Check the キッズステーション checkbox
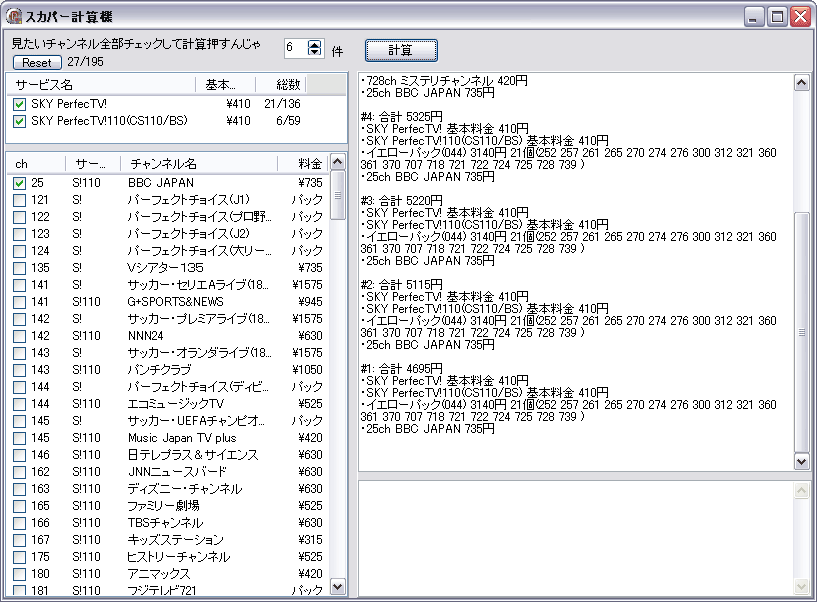Viewport: 817px width, 602px height. (x=19, y=540)
